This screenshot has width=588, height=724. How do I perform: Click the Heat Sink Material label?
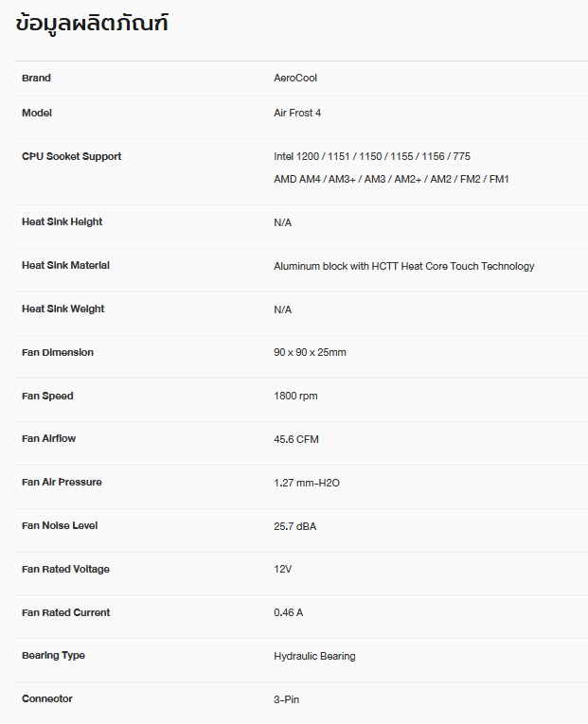65,265
